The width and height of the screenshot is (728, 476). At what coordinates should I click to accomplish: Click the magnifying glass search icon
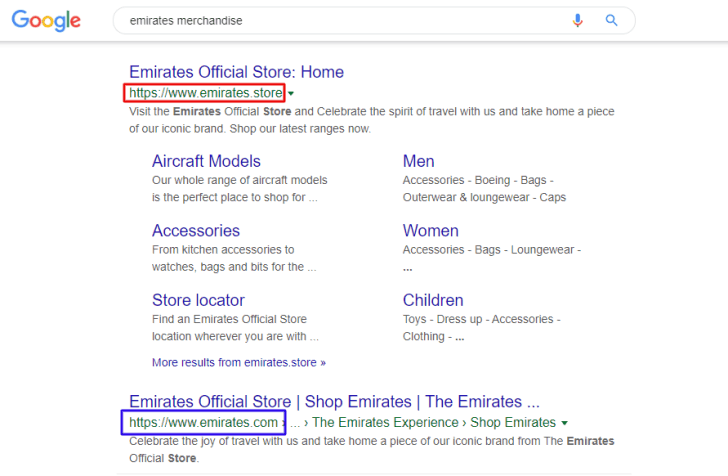click(611, 20)
